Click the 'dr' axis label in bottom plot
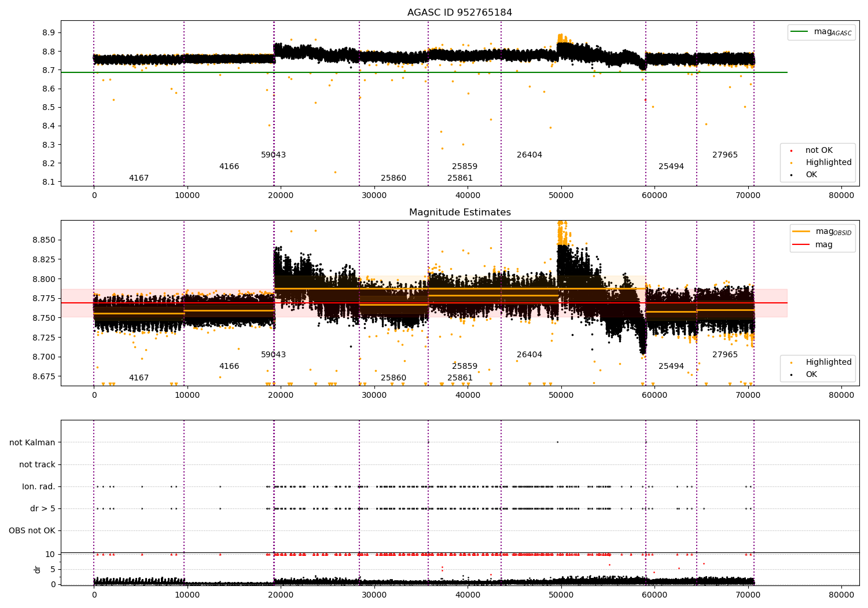Viewport: 868px width, 608px height. [38, 569]
